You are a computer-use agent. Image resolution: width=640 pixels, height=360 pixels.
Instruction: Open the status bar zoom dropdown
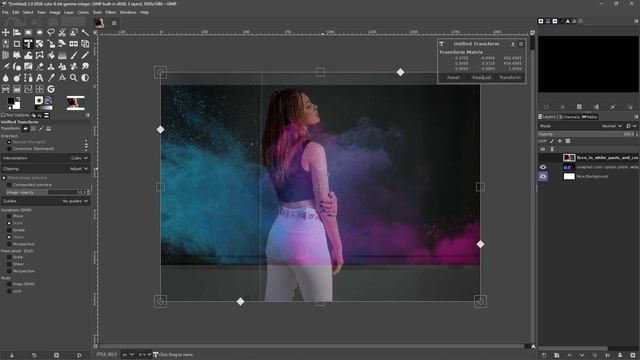pos(144,355)
